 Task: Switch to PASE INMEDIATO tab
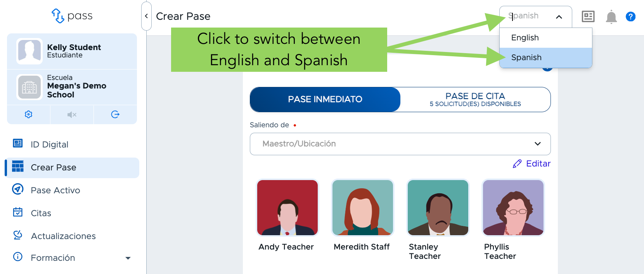(325, 99)
